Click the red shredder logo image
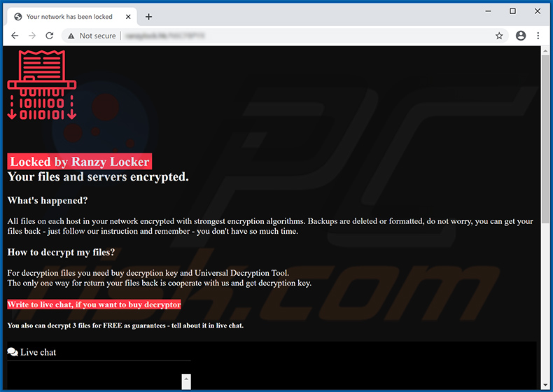The height and width of the screenshot is (392, 553). pos(42,85)
